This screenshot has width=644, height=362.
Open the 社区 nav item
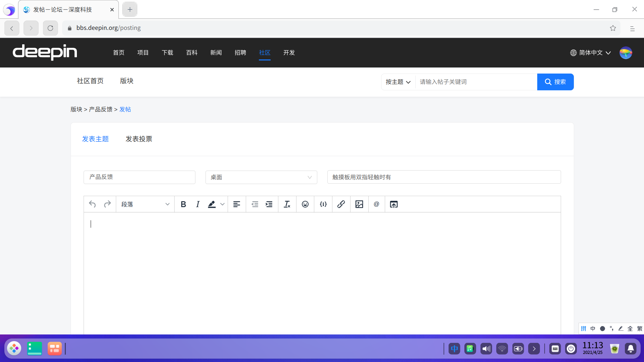[265, 53]
